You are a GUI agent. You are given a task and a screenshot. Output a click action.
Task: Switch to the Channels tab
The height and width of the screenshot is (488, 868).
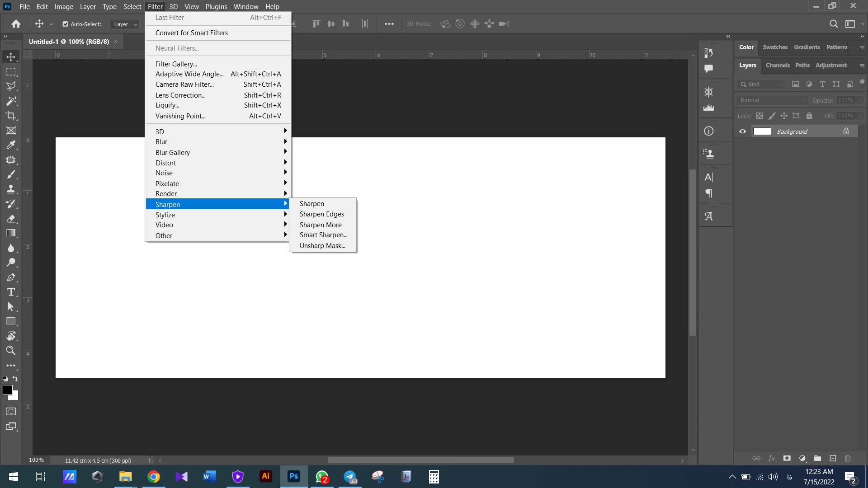[778, 66]
